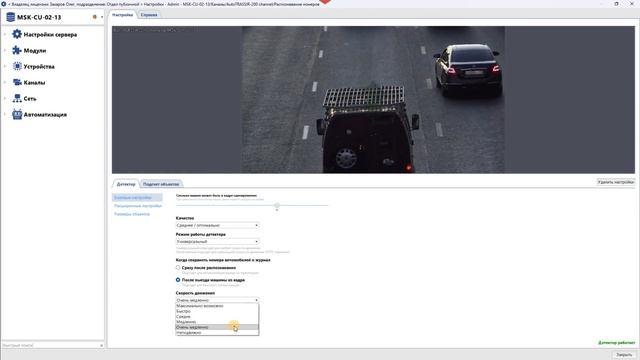Click the network icon for Сеть
Viewport: 640px width, 360px height.
coord(17,98)
